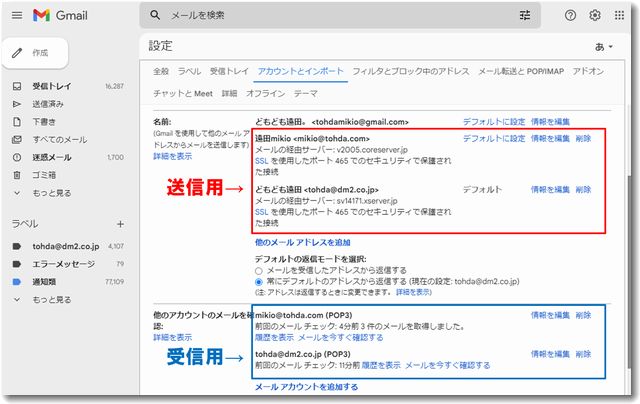Open the input method あ dropdown
Screen dimensions: 640x404
(x=604, y=47)
